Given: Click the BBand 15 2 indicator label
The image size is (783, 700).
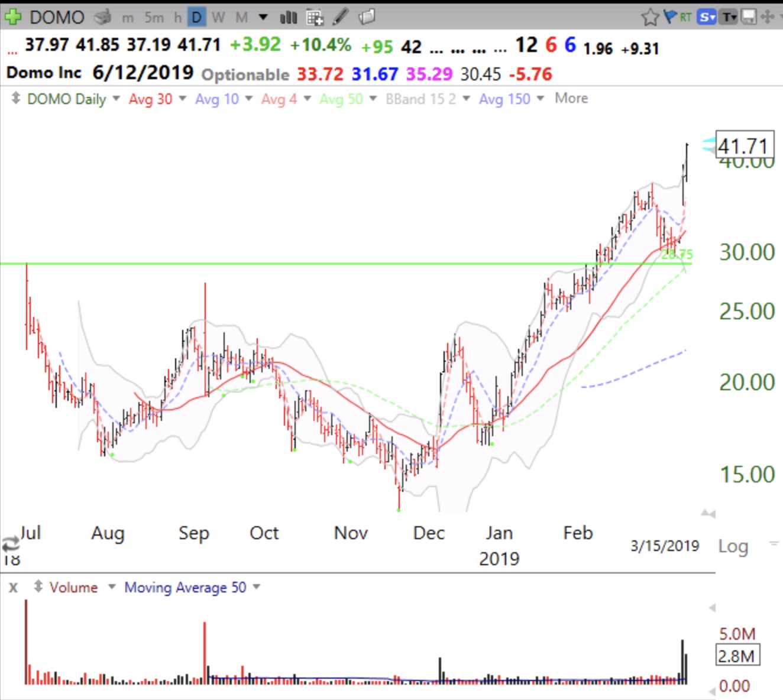Looking at the screenshot, I should click(420, 99).
